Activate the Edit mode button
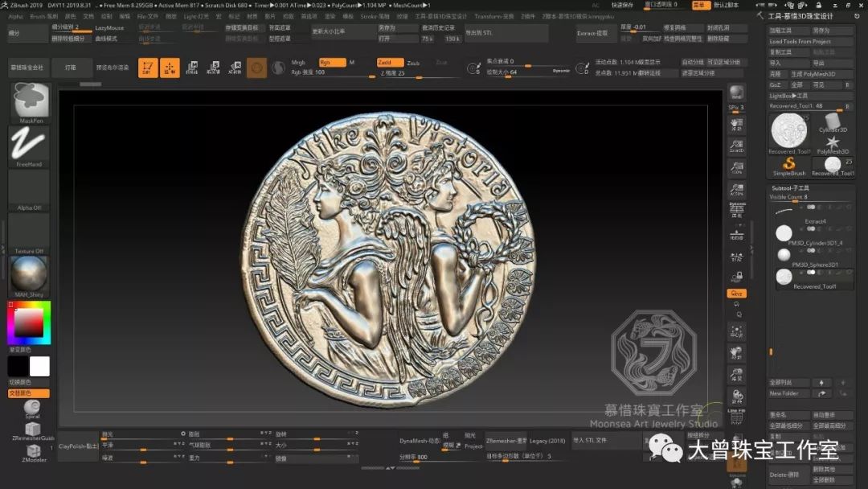 pos(148,68)
